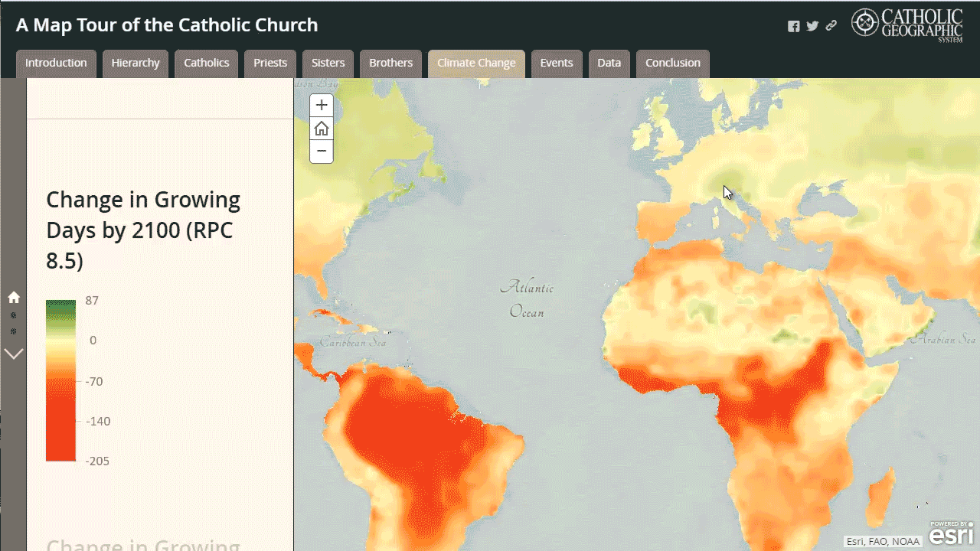Click the growing days color legend bar
The width and height of the screenshot is (980, 551).
click(60, 380)
